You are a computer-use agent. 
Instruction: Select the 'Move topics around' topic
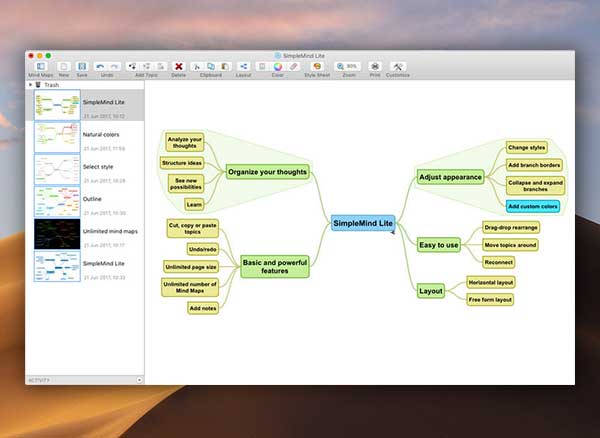510,245
